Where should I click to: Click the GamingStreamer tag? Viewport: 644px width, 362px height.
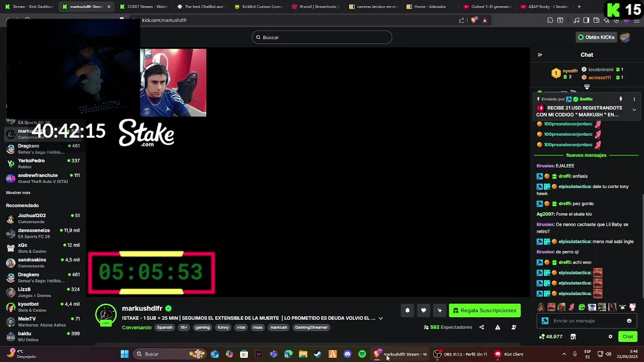pos(311,327)
